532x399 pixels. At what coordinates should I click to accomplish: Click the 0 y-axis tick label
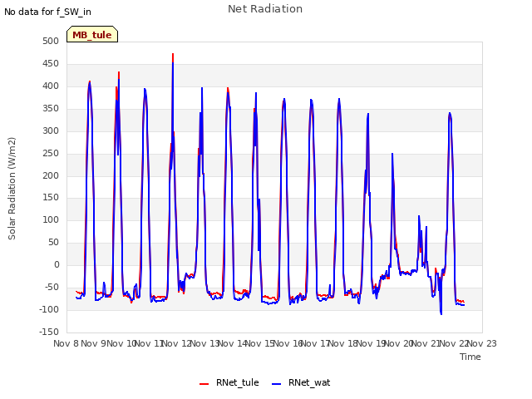pyautogui.click(x=57, y=265)
